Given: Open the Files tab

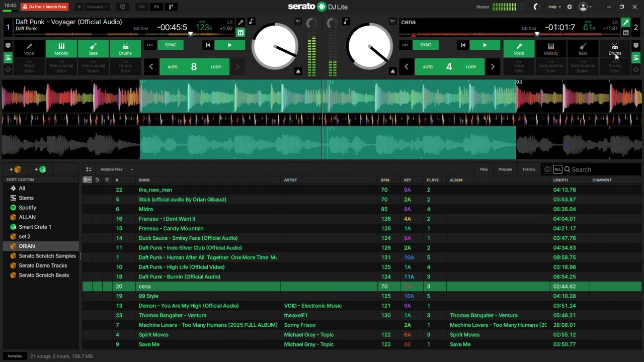Looking at the screenshot, I should click(x=484, y=169).
